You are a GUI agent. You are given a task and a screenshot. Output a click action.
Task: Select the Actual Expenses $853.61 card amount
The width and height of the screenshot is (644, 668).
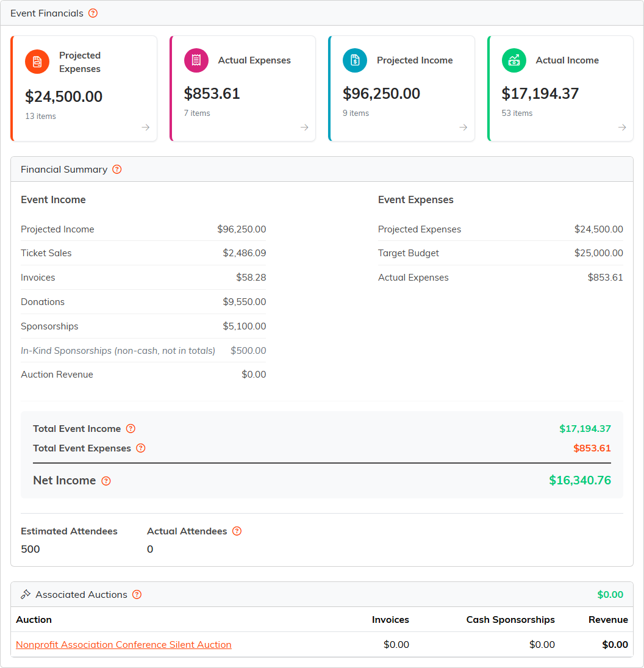[x=212, y=94]
